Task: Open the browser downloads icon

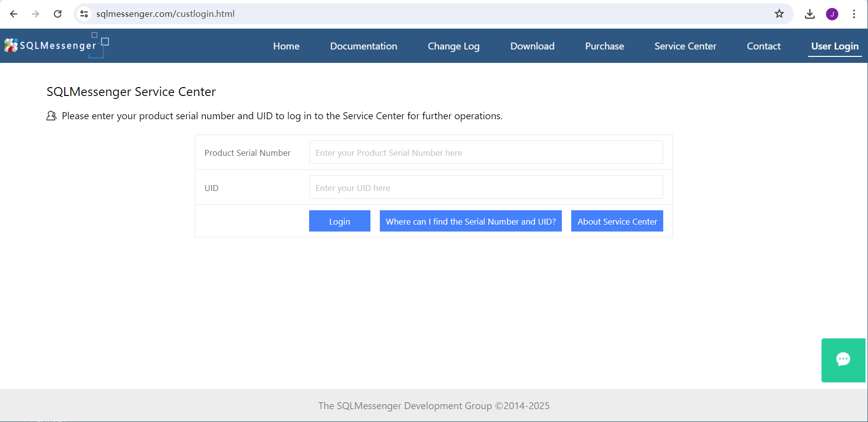Action: coord(810,14)
